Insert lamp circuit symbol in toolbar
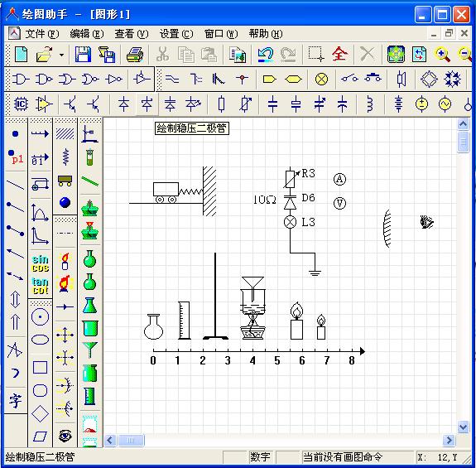This screenshot has width=476, height=468. point(321,80)
